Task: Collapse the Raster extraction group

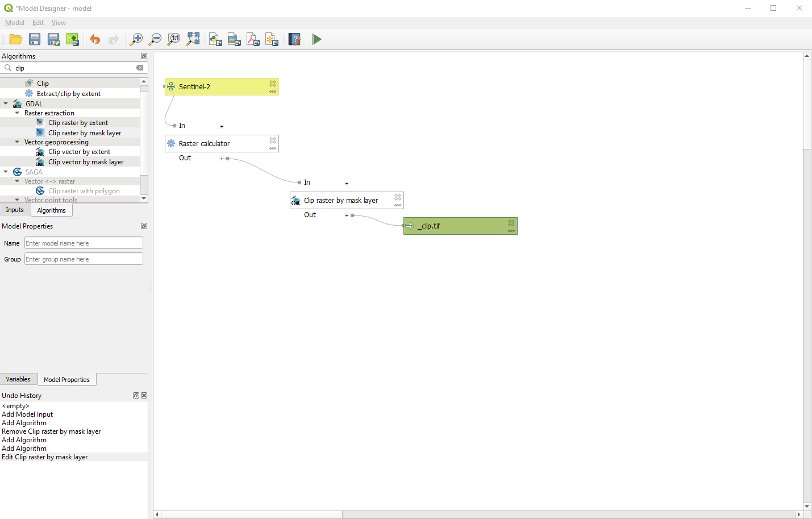Action: tap(17, 113)
